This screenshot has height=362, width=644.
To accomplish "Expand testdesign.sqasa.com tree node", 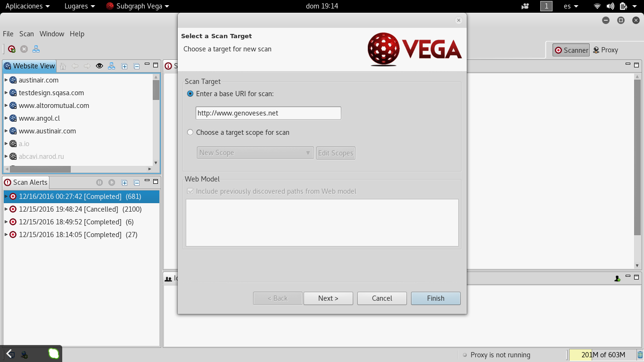I will click(x=6, y=93).
